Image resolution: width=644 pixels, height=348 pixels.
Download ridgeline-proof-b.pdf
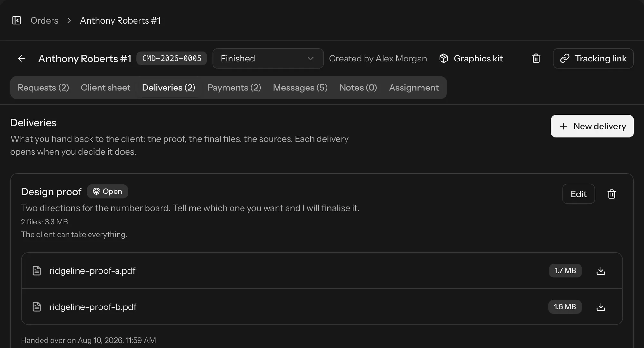(x=601, y=307)
